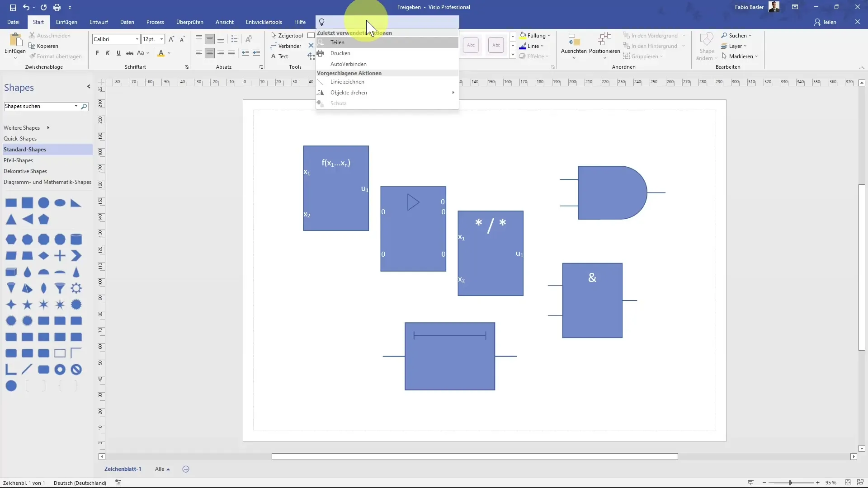Select the Verbinder connector tool
Image resolution: width=868 pixels, height=488 pixels.
(285, 46)
